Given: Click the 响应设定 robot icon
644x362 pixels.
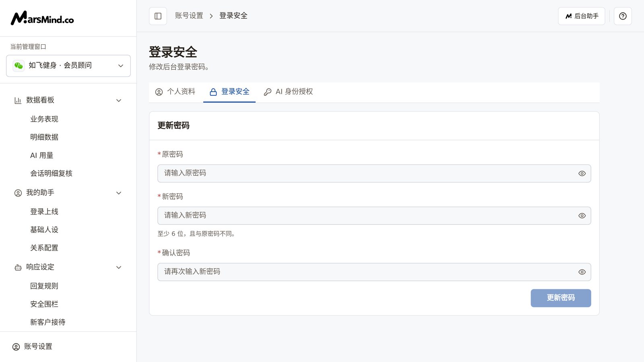Looking at the screenshot, I should coord(18,267).
